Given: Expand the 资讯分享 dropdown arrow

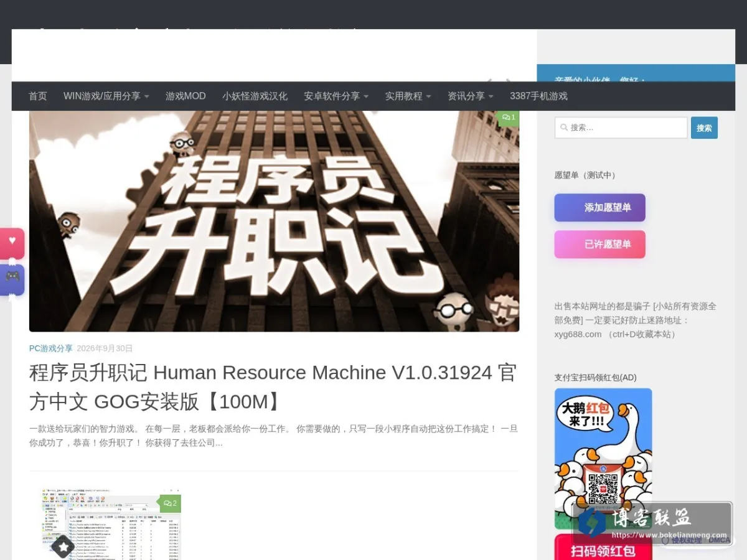Looking at the screenshot, I should (x=491, y=96).
